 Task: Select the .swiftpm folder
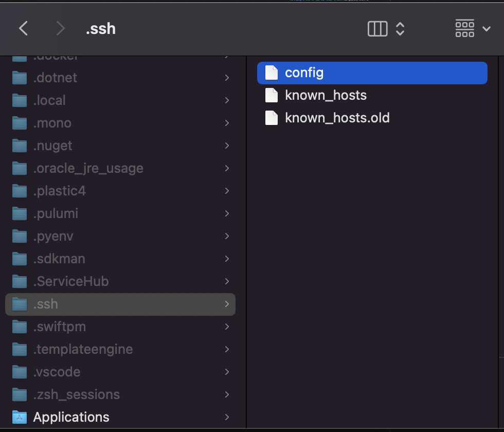pyautogui.click(x=120, y=327)
